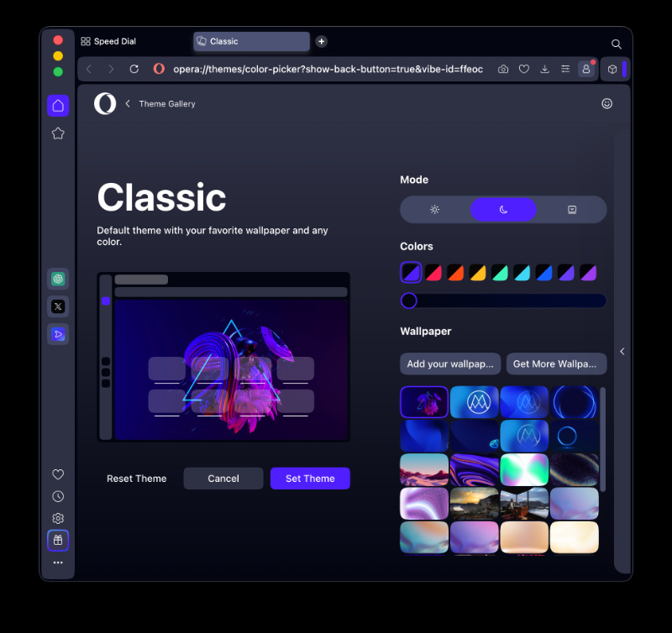Viewport: 672px width, 633px height.
Task: Click the address bar URL field
Action: click(x=328, y=69)
